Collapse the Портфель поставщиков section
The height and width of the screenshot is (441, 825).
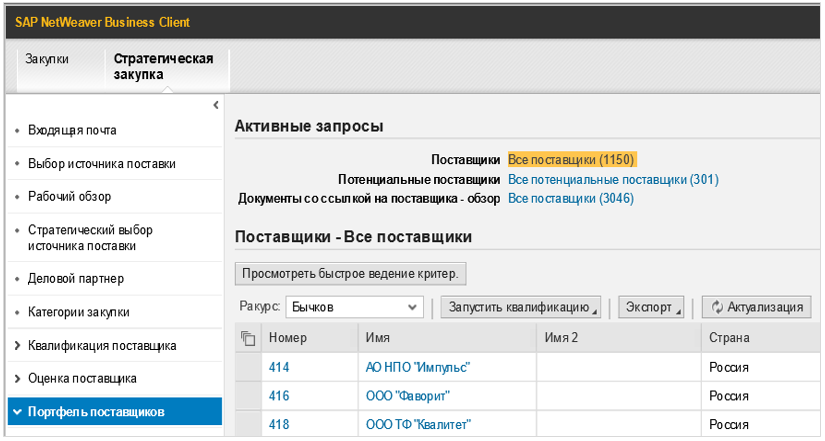point(115,412)
